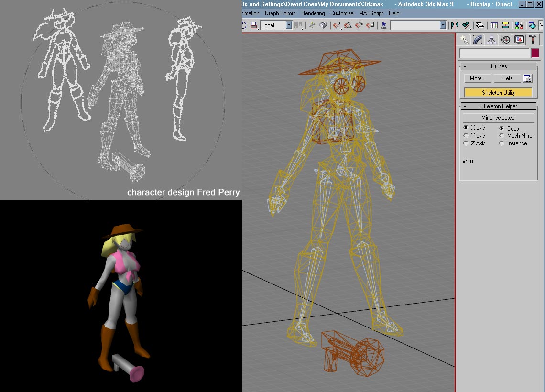Select the Select and Uniform Scale tool
Viewport: 545px width, 392px height.
[254, 25]
